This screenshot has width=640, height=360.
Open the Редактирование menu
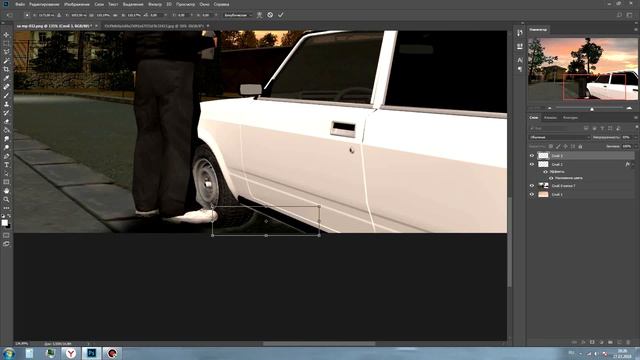[44, 4]
